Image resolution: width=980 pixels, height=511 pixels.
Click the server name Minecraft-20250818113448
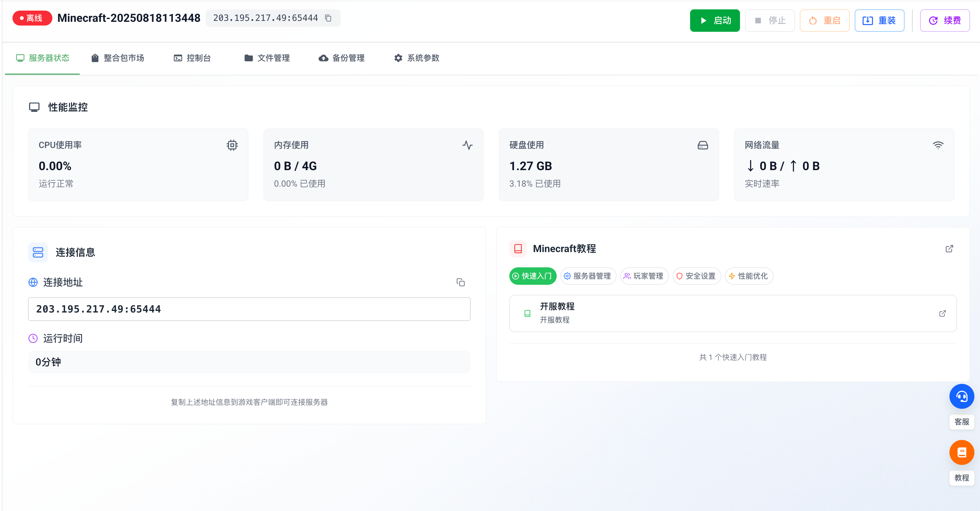[x=129, y=18]
